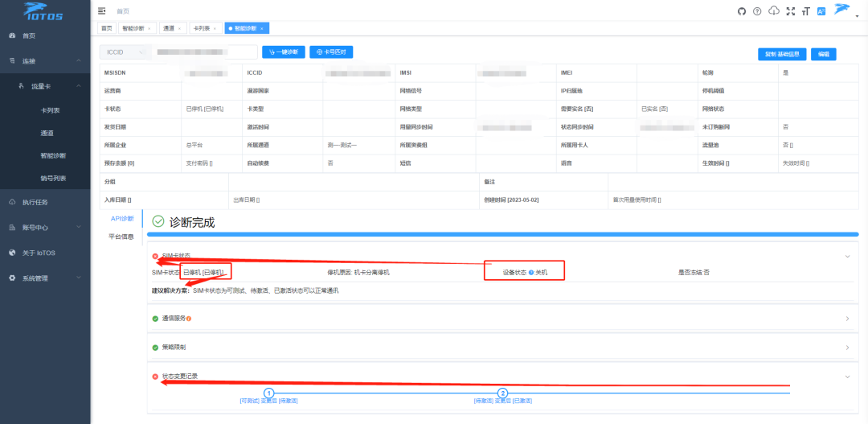Open the GitHub repository icon
Image resolution: width=868 pixels, height=424 pixels.
pos(742,11)
